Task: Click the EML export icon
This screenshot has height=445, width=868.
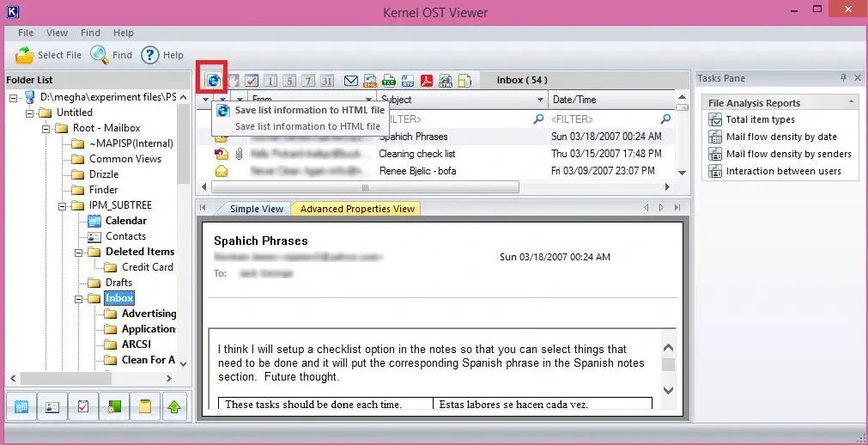Action: [x=370, y=81]
